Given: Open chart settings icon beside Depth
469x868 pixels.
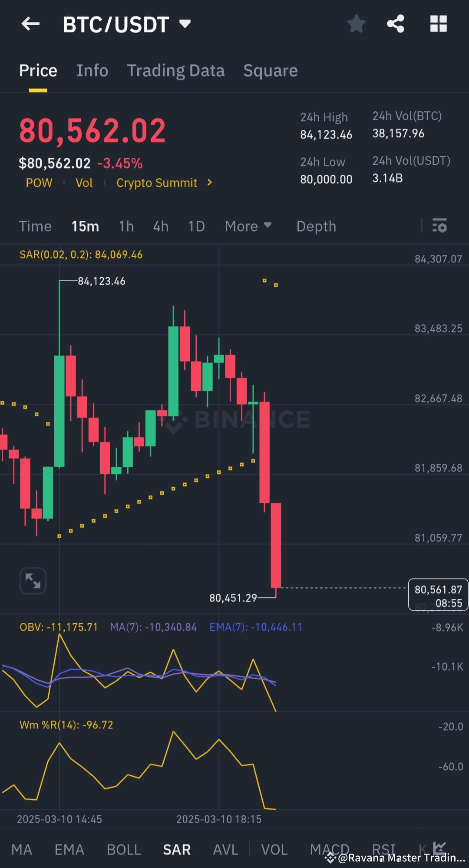Looking at the screenshot, I should (x=439, y=226).
